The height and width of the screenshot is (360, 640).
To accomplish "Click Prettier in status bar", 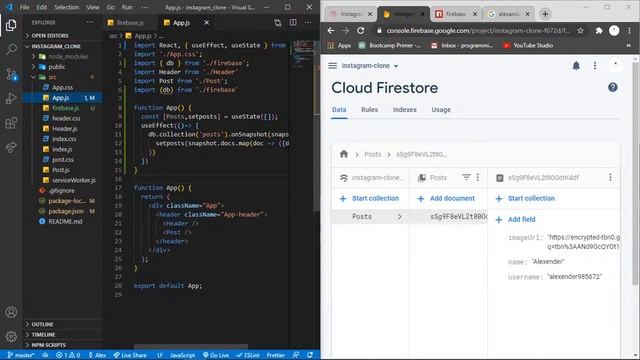I will click(276, 355).
